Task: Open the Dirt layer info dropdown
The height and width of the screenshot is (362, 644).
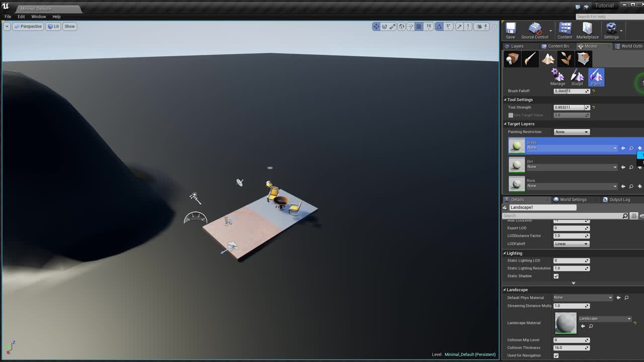Action: [572, 167]
